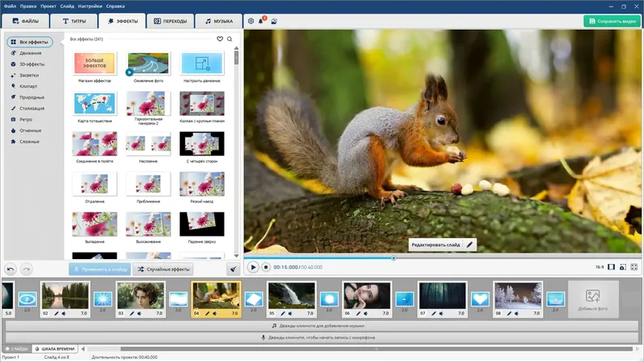644x362 pixels.
Task: Click the redo arrow button
Action: pyautogui.click(x=27, y=269)
